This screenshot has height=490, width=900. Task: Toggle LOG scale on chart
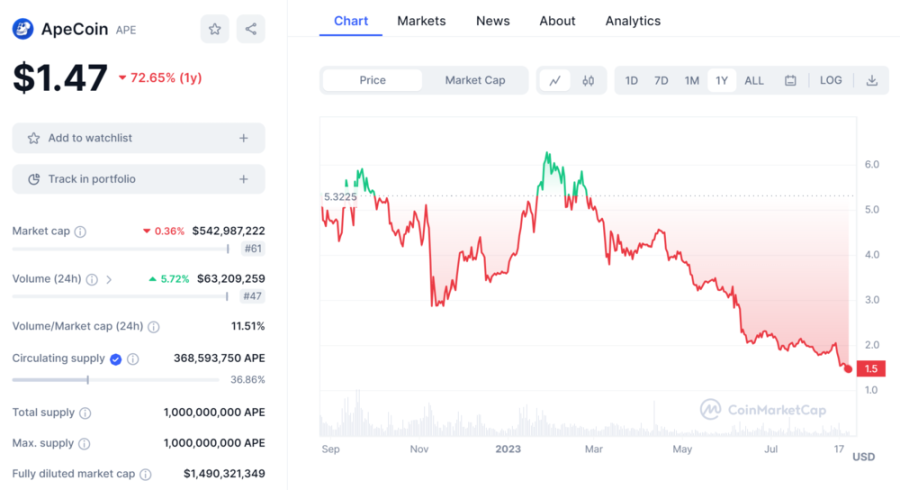[831, 80]
